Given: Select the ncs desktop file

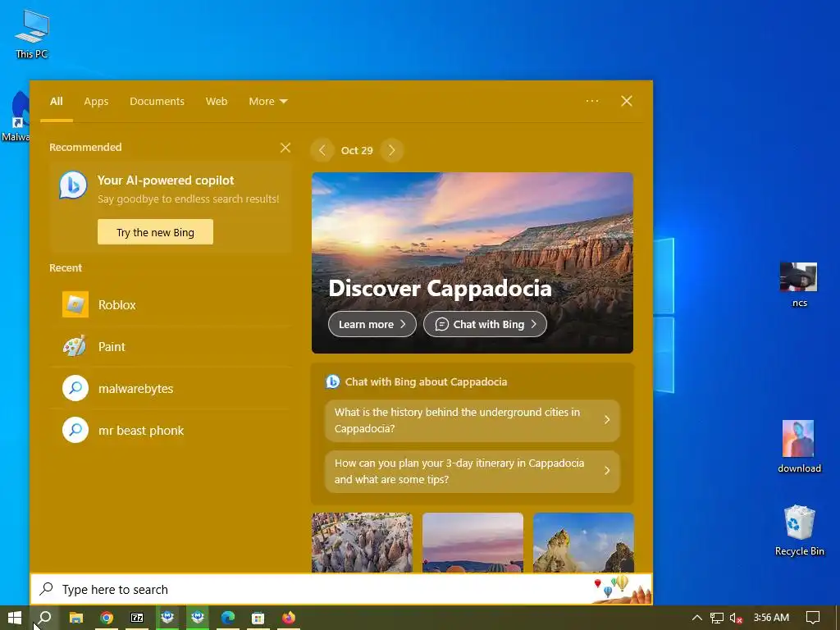Looking at the screenshot, I should [x=799, y=285].
